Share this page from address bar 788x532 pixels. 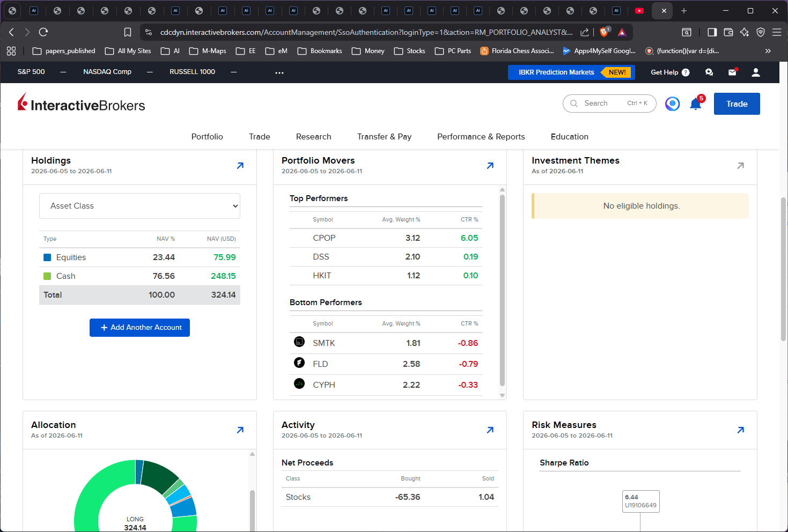pos(585,32)
